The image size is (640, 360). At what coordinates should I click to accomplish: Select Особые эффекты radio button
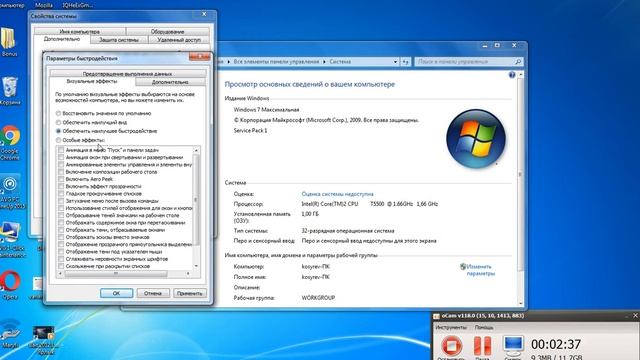tap(58, 140)
